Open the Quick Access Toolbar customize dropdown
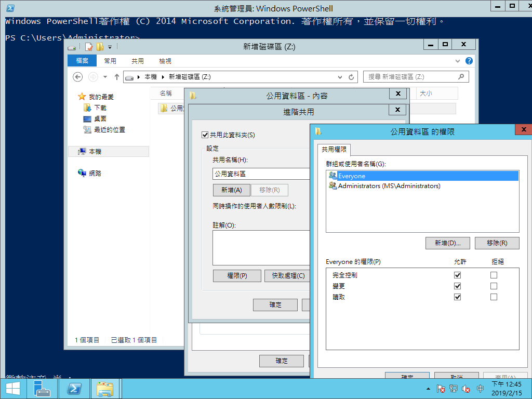Viewport: 532px width, 399px height. click(x=110, y=47)
